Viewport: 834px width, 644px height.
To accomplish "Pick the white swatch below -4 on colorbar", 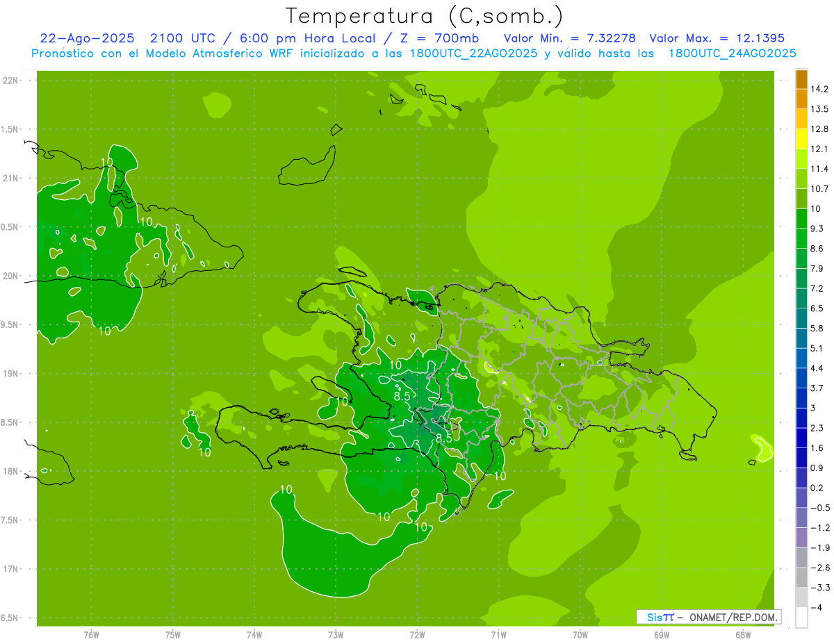I will (801, 618).
